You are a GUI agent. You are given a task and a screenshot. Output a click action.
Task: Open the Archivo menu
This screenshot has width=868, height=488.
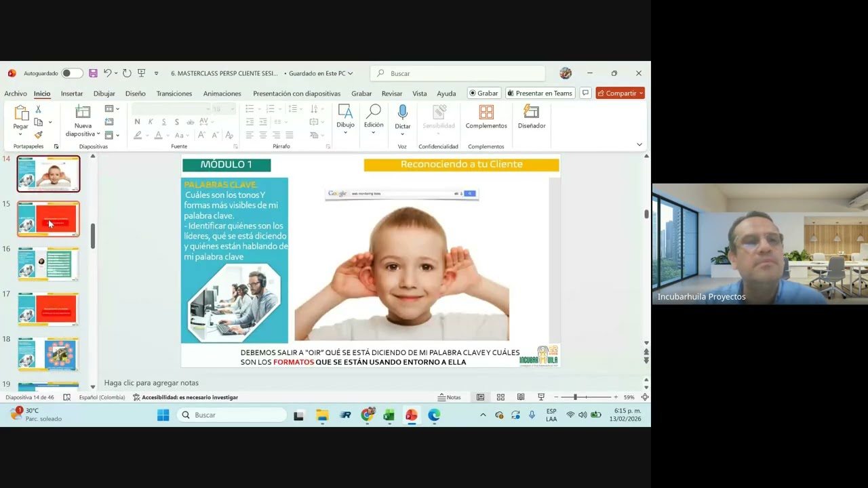pyautogui.click(x=16, y=94)
